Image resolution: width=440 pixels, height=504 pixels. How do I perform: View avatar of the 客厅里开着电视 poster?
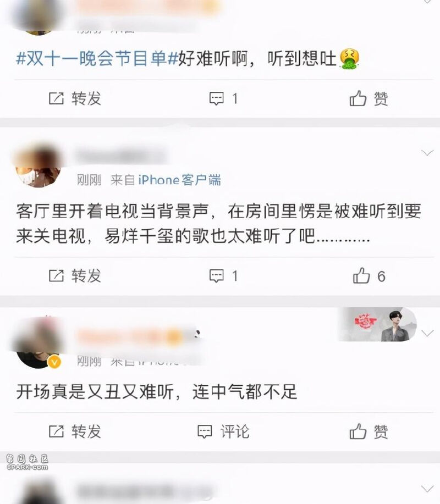(38, 167)
